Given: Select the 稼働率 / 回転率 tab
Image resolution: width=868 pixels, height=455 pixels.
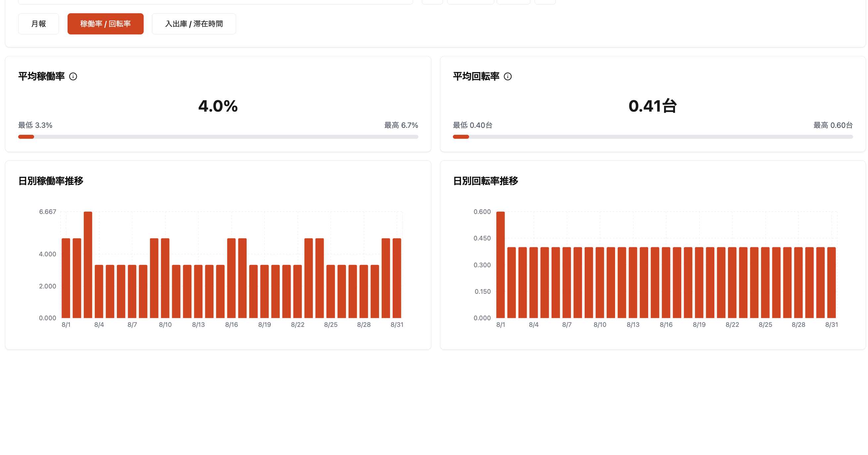Looking at the screenshot, I should tap(105, 24).
